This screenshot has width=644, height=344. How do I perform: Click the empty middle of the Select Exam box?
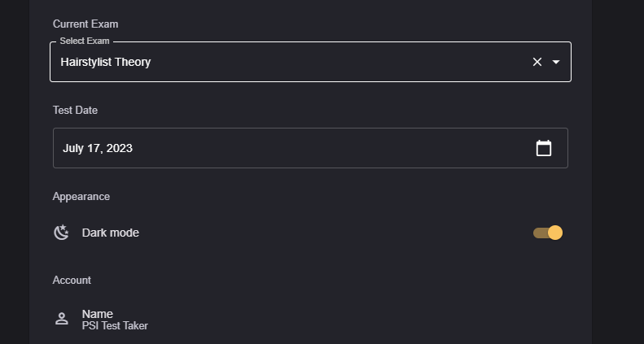[326, 62]
